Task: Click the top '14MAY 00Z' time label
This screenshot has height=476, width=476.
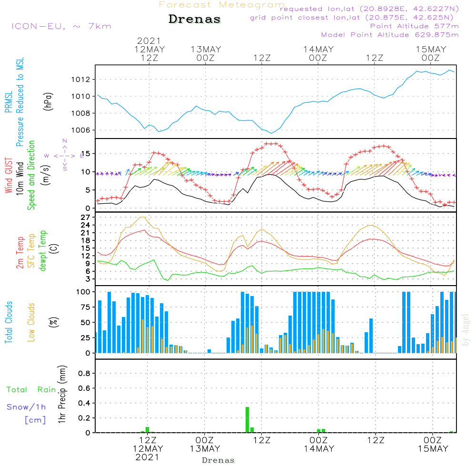Action: coord(318,54)
